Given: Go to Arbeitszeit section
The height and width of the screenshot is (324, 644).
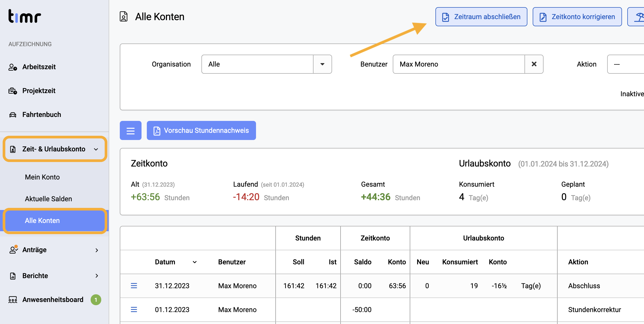Looking at the screenshot, I should 39,67.
